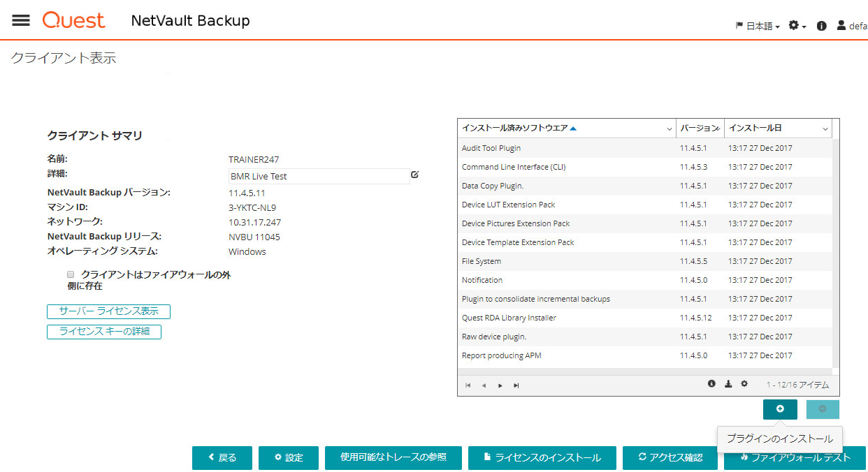Viewport: 868px width, 472px height.
Task: Open バージョン column menu chevron
Action: (x=718, y=129)
